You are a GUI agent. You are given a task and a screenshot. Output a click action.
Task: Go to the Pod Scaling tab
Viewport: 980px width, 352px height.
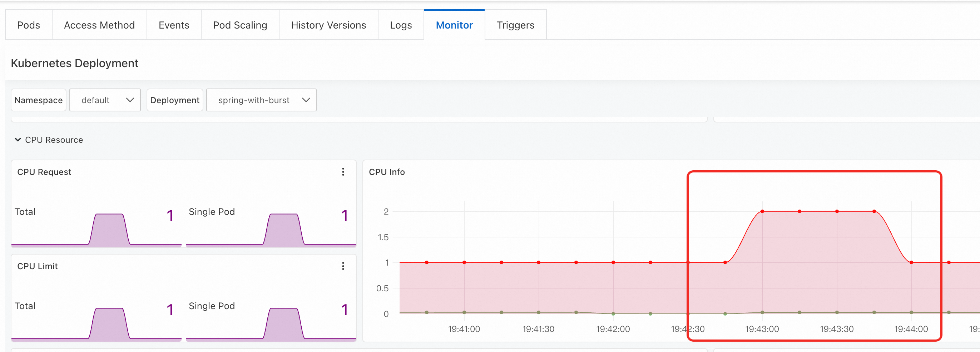pyautogui.click(x=240, y=25)
